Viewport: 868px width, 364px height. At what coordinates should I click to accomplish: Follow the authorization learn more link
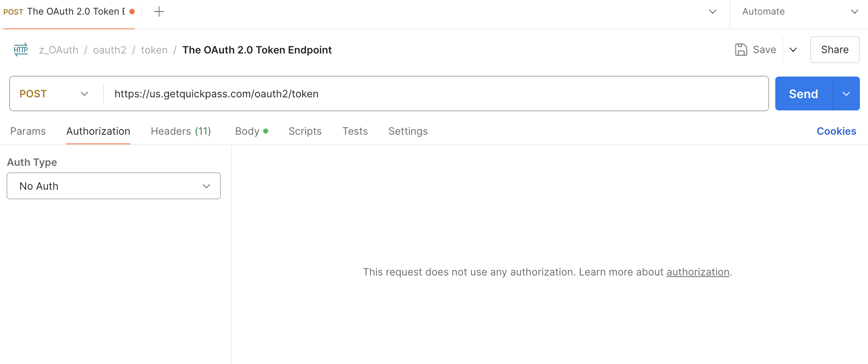click(698, 272)
